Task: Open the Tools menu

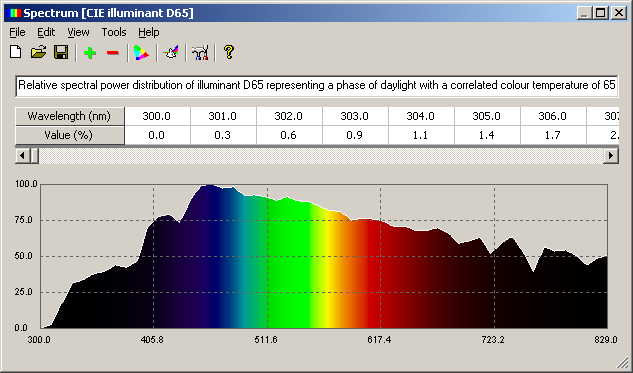Action: [114, 32]
